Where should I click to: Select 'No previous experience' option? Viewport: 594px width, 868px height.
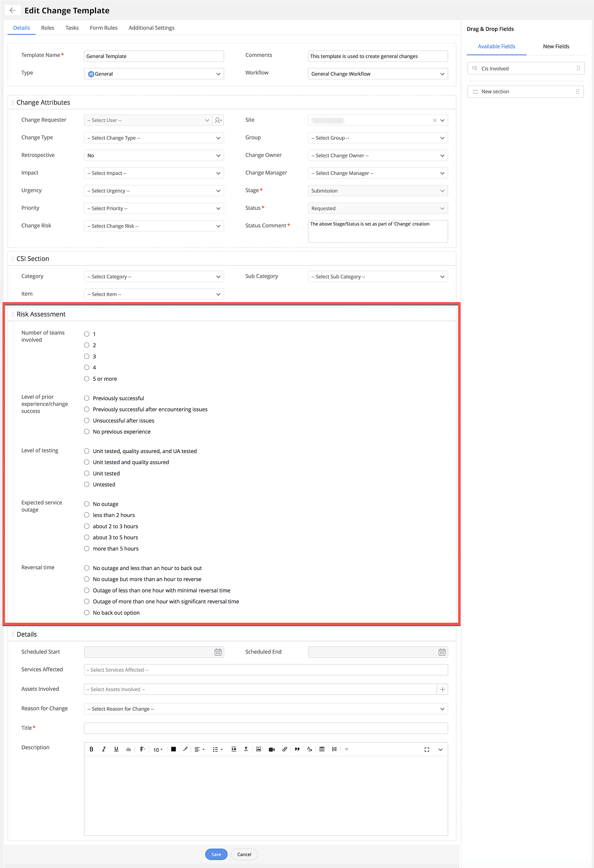[x=87, y=432]
